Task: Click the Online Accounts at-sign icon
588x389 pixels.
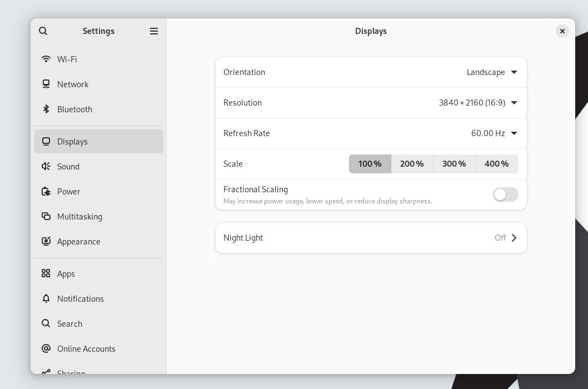Action: point(46,348)
